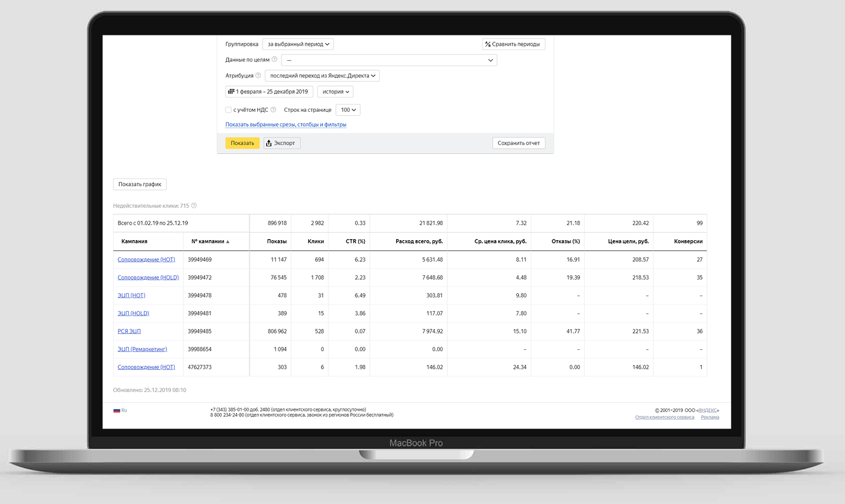The image size is (845, 504).
Task: Open campaign Сопровождение (HOT) number 39949469
Action: [146, 260]
